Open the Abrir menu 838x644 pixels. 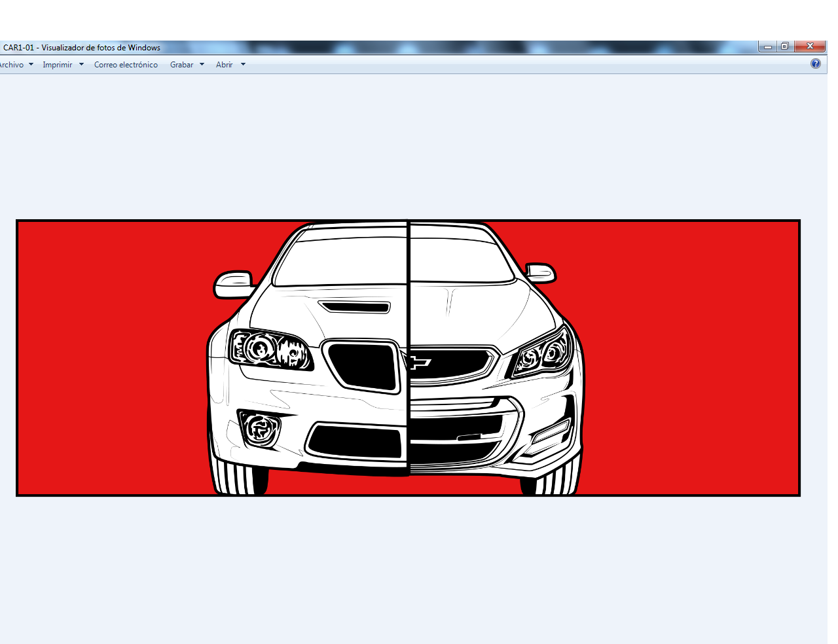tap(224, 65)
